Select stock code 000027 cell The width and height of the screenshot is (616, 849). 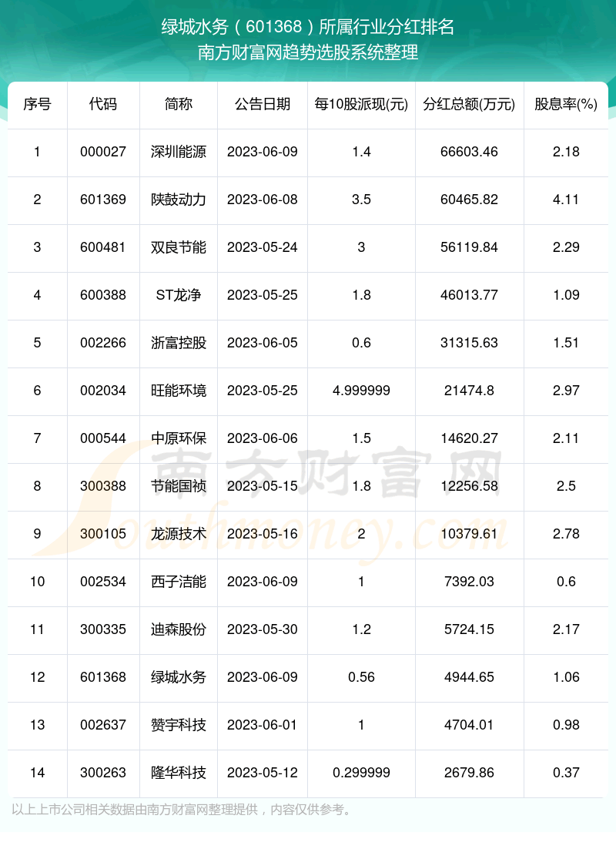point(103,152)
